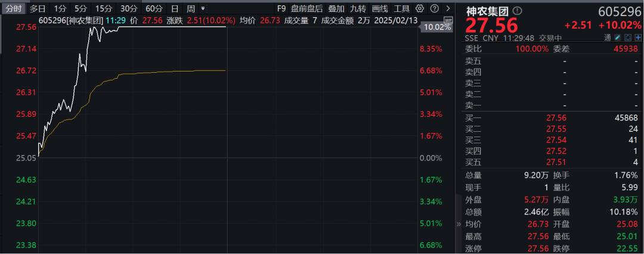
Task: Click the 换手 1.76% value
Action: (626, 175)
